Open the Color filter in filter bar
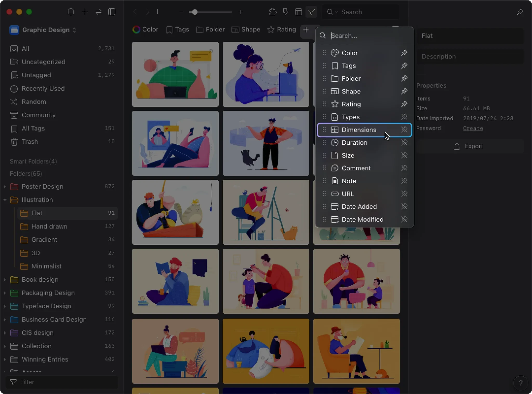The width and height of the screenshot is (532, 394). (x=145, y=29)
